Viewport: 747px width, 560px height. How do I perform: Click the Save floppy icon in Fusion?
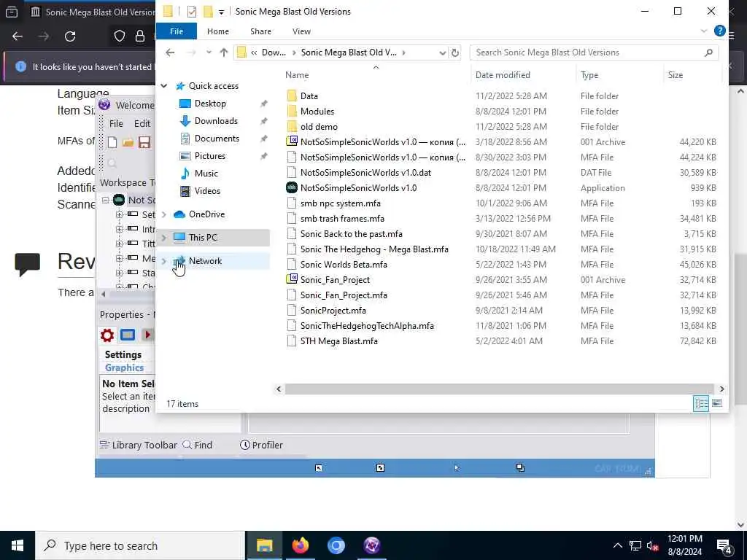click(x=144, y=142)
